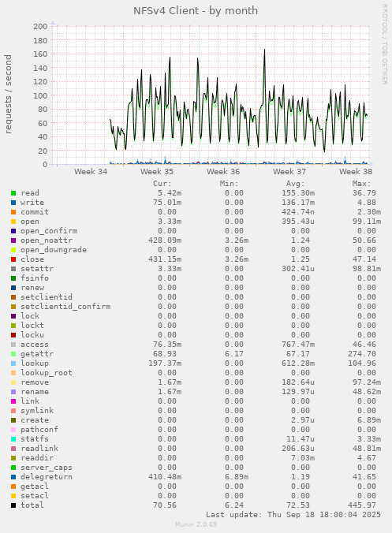Click the commit legend label
Screen dimensions: 392x533
click(x=35, y=212)
